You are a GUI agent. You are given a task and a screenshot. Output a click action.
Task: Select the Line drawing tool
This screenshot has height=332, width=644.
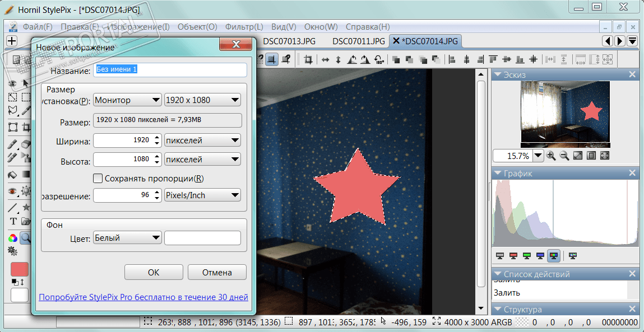point(12,207)
